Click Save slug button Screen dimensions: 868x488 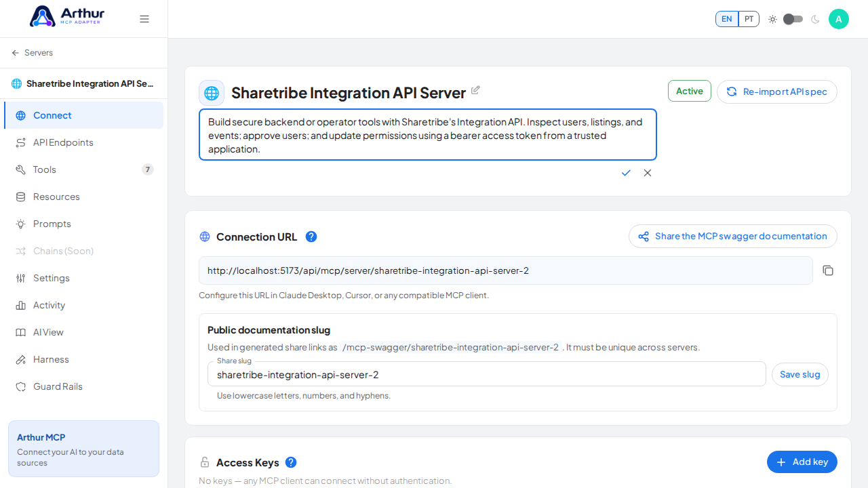click(x=800, y=374)
